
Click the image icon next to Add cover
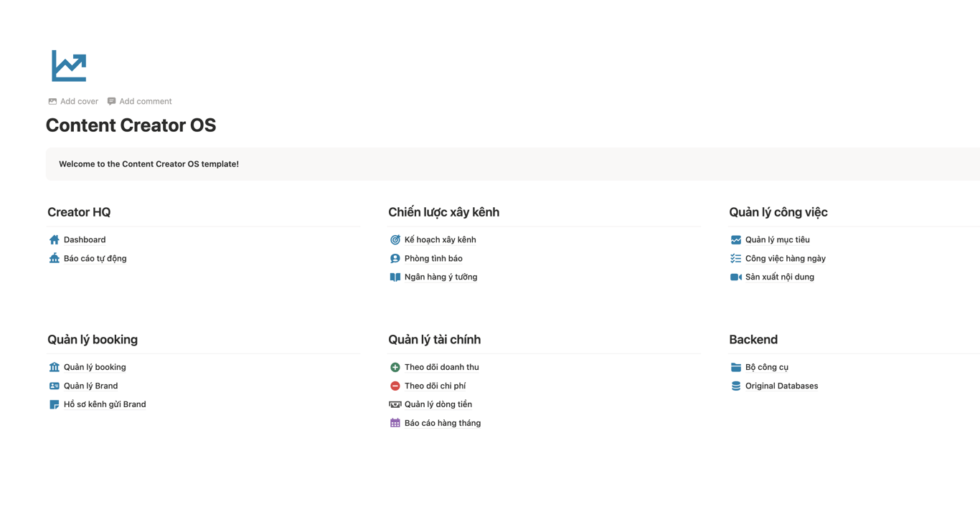point(52,101)
